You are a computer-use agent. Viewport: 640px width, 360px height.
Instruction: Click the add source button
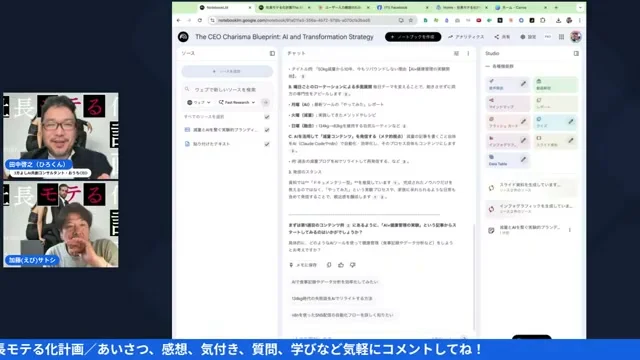[x=227, y=71]
